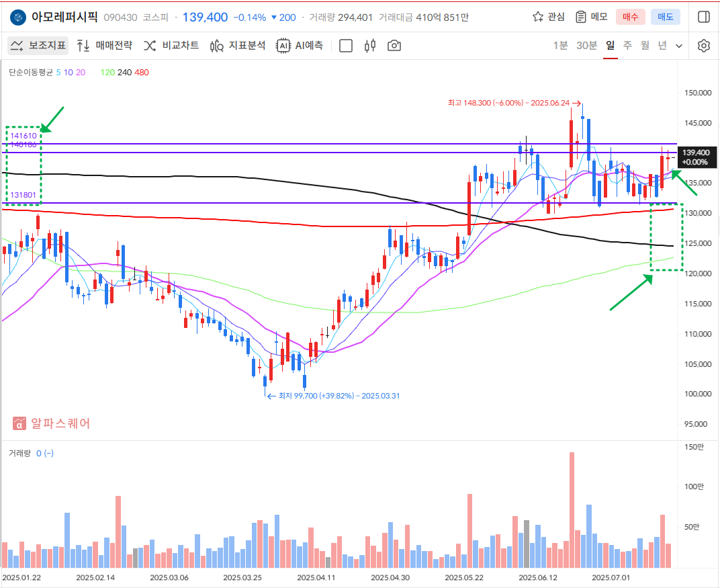Toggle the 20-day moving average in legend
720x588 pixels.
pos(81,72)
